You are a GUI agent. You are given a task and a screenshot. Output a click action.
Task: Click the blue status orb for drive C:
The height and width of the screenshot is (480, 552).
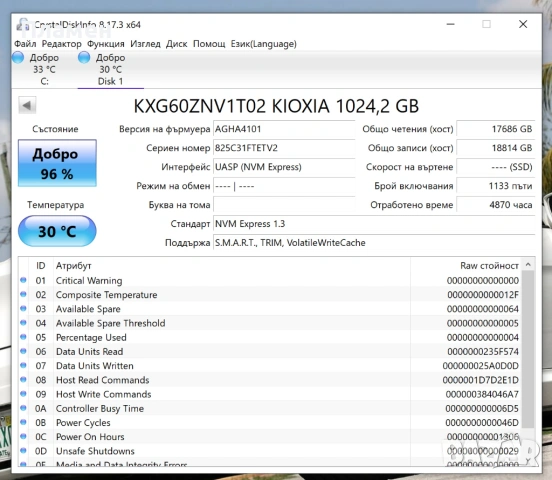pyautogui.click(x=18, y=57)
